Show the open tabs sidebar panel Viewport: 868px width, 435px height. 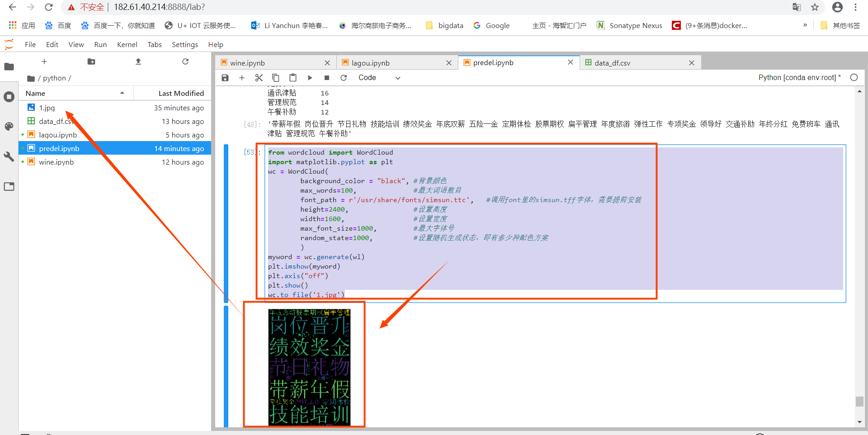(9, 186)
